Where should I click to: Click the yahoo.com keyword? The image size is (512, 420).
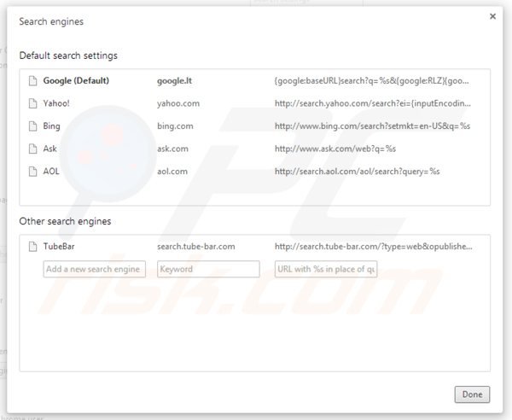coord(178,103)
